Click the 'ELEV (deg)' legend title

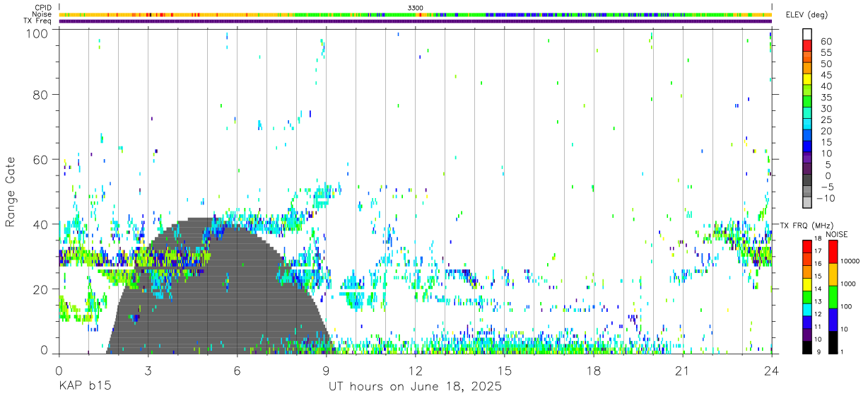point(807,14)
